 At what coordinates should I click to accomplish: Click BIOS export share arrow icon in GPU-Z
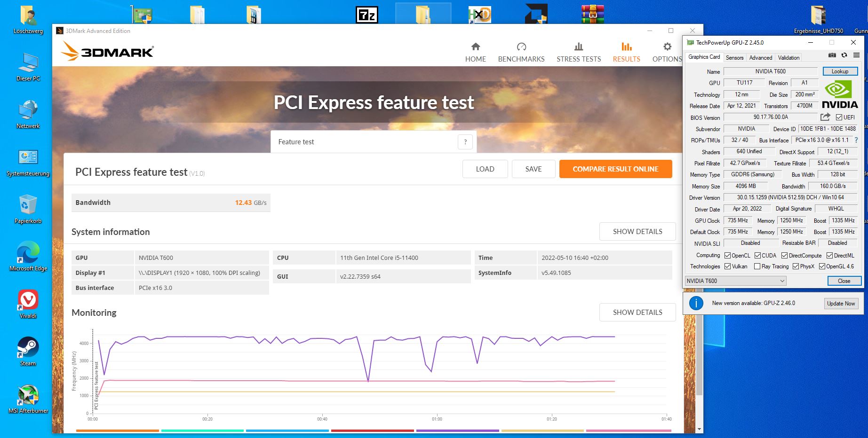(x=825, y=117)
